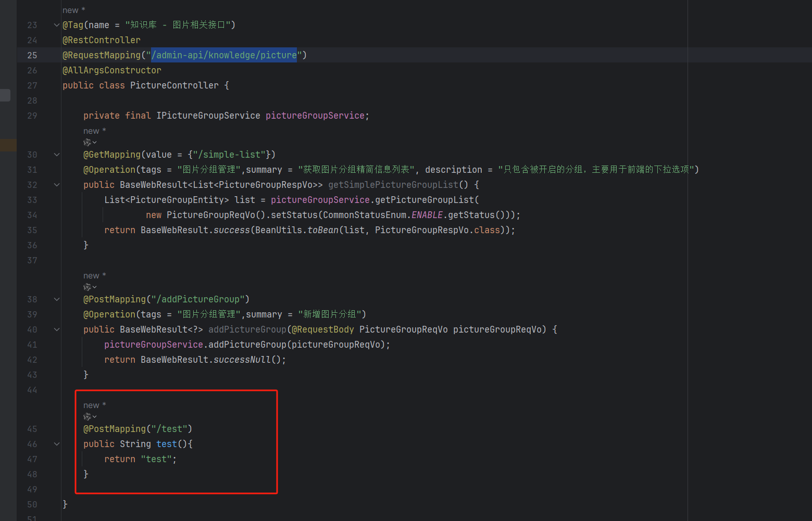Fold the @GetMapping annotation at line 30

coord(57,155)
